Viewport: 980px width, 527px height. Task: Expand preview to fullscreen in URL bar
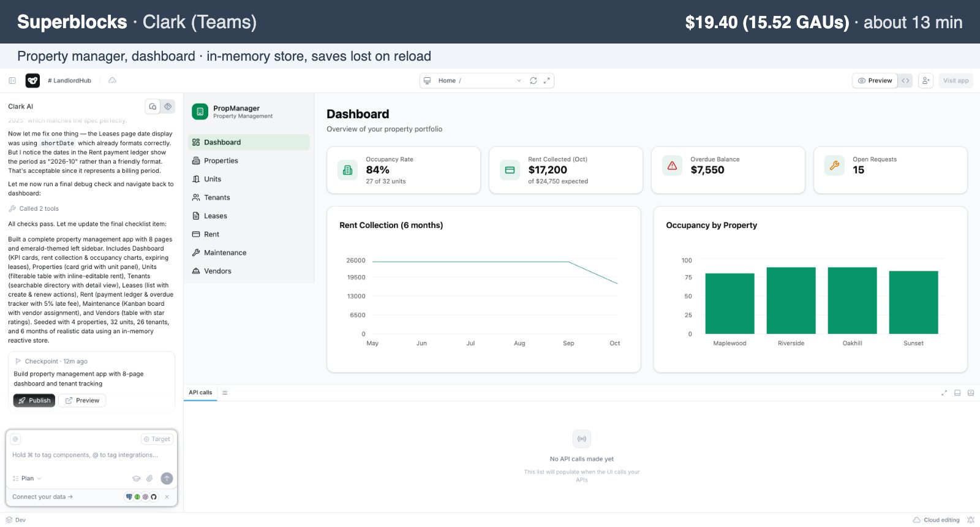546,80
